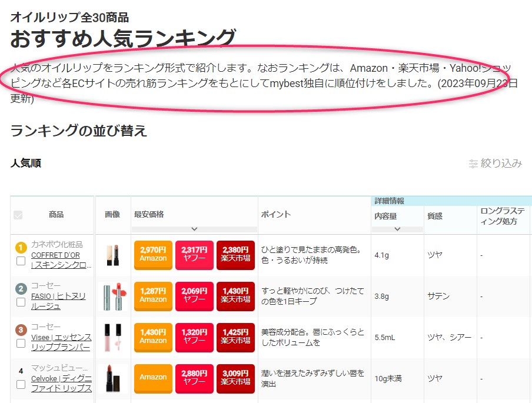Viewport: 532px width, 403px height.
Task: Click the 1,320円 ヤフー price button
Action: [x=194, y=338]
